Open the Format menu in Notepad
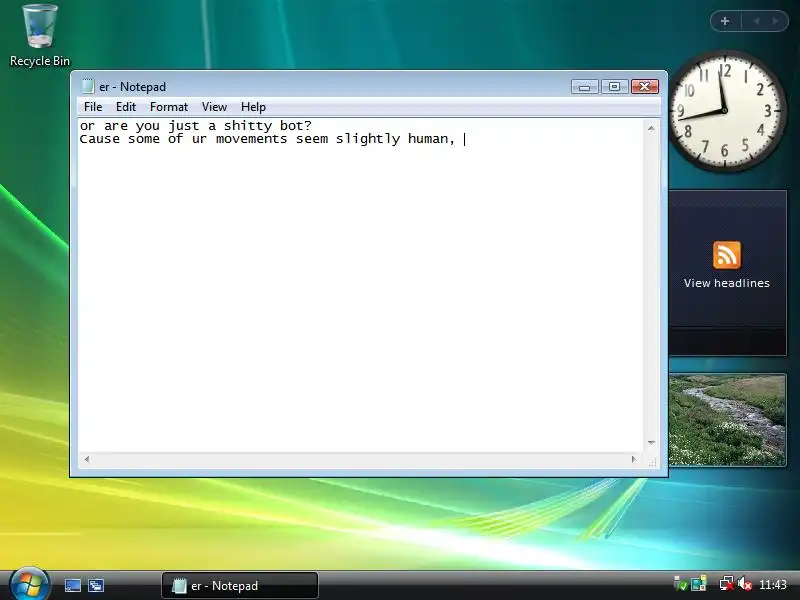This screenshot has height=600, width=800. pyautogui.click(x=169, y=107)
